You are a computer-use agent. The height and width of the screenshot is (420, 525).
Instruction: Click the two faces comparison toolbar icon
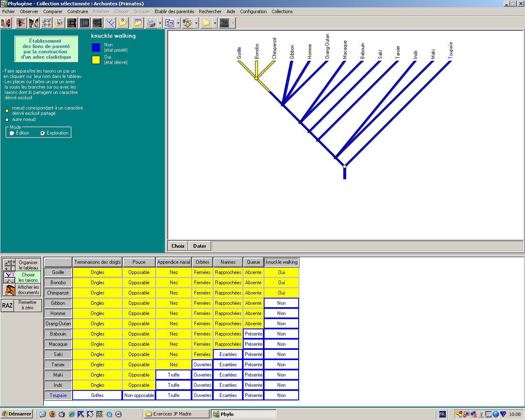point(34,23)
